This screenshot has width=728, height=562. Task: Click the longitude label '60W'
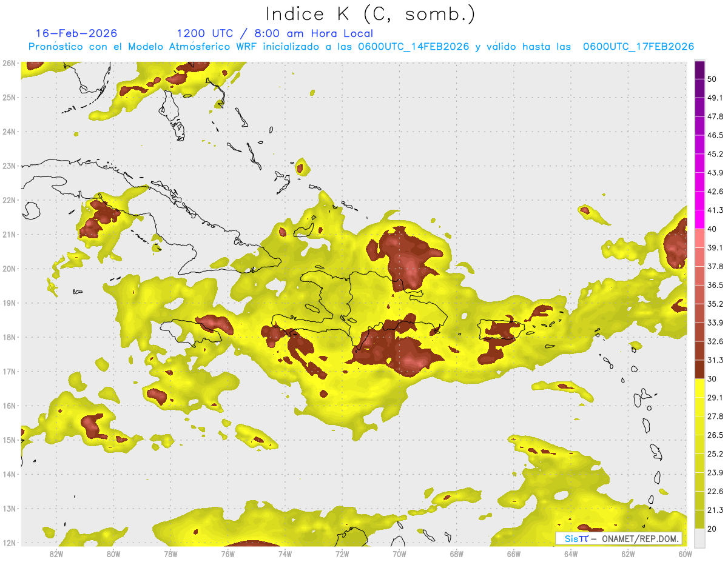point(686,554)
